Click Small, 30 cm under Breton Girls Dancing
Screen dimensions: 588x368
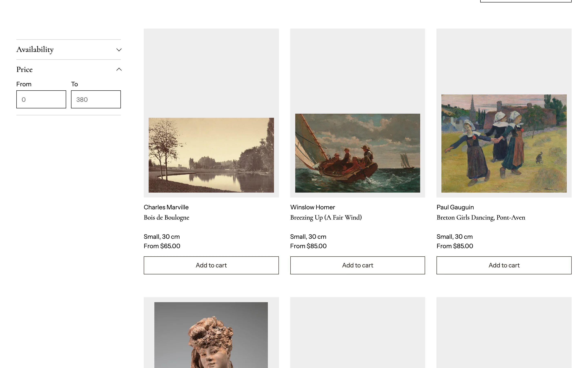click(454, 237)
